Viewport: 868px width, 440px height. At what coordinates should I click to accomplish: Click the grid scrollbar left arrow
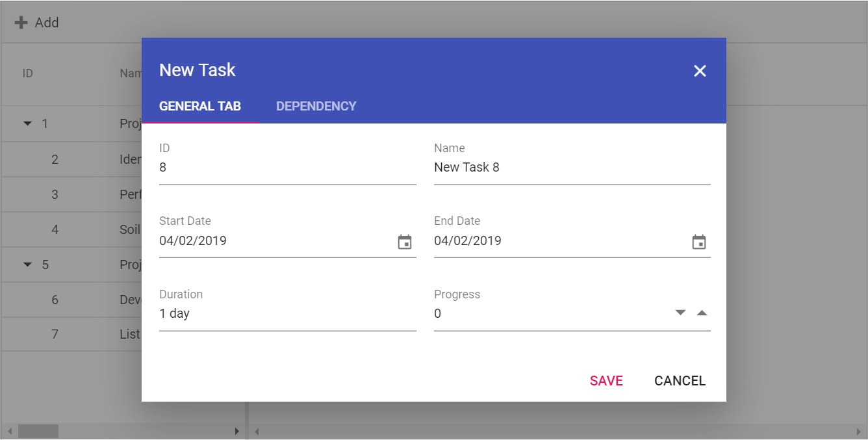coord(8,432)
